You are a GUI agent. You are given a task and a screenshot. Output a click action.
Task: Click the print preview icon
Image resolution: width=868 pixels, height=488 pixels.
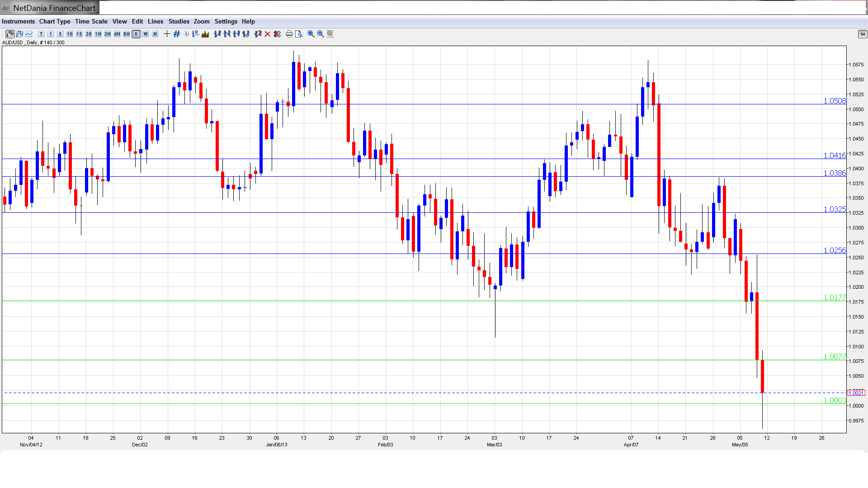[298, 34]
